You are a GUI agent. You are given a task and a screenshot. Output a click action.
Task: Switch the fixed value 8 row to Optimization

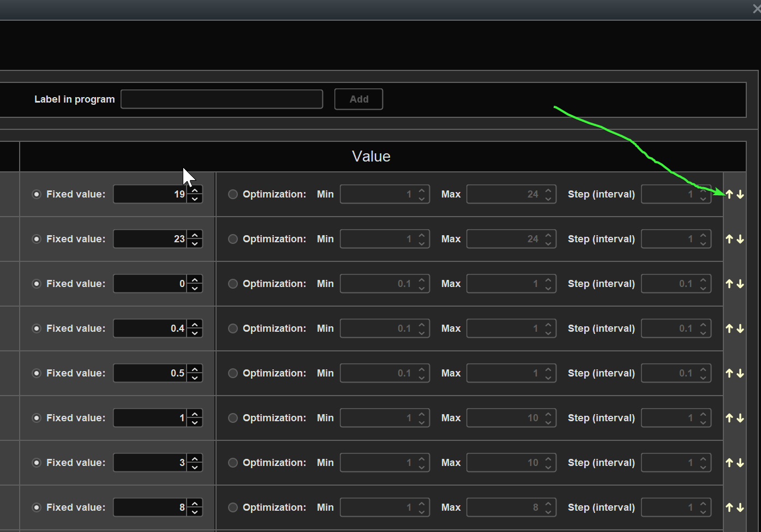[233, 507]
